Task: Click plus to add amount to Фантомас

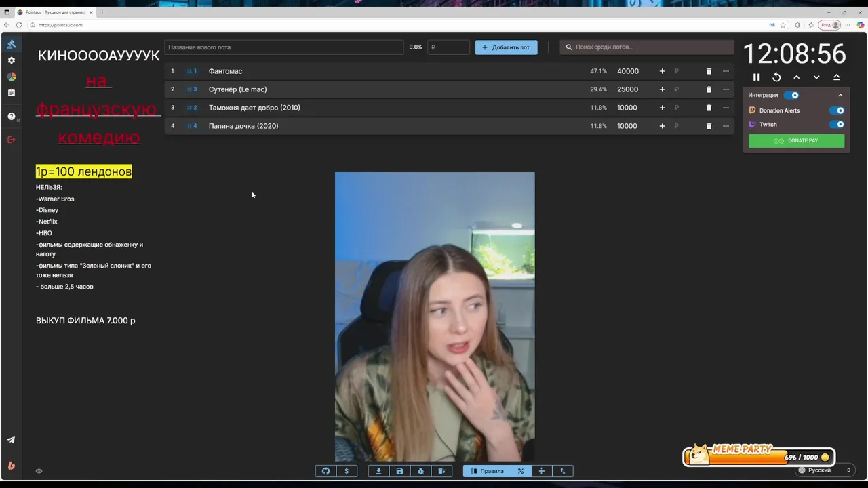Action: coord(662,71)
